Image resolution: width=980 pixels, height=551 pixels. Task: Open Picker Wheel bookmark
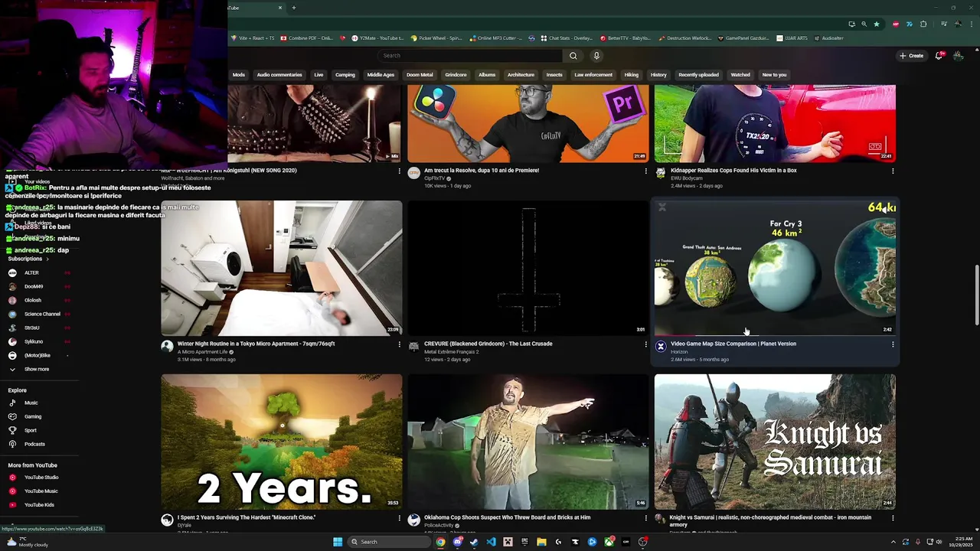point(436,38)
